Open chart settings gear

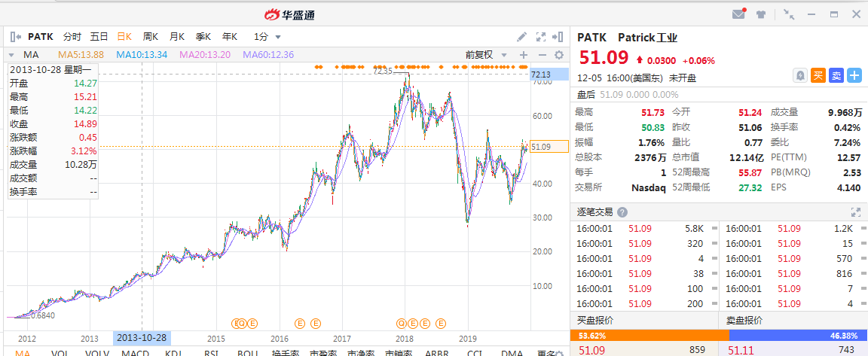559,55
